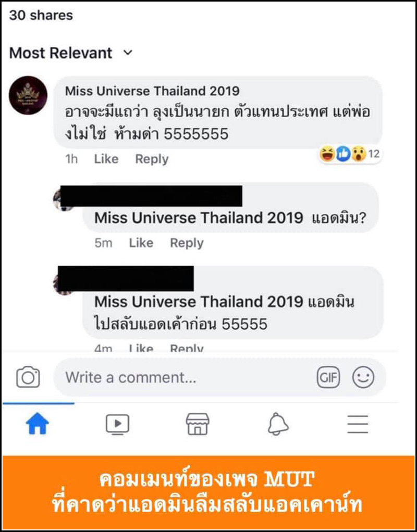The height and width of the screenshot is (532, 417).
Task: Open the emoji smiley picker
Action: tap(363, 378)
